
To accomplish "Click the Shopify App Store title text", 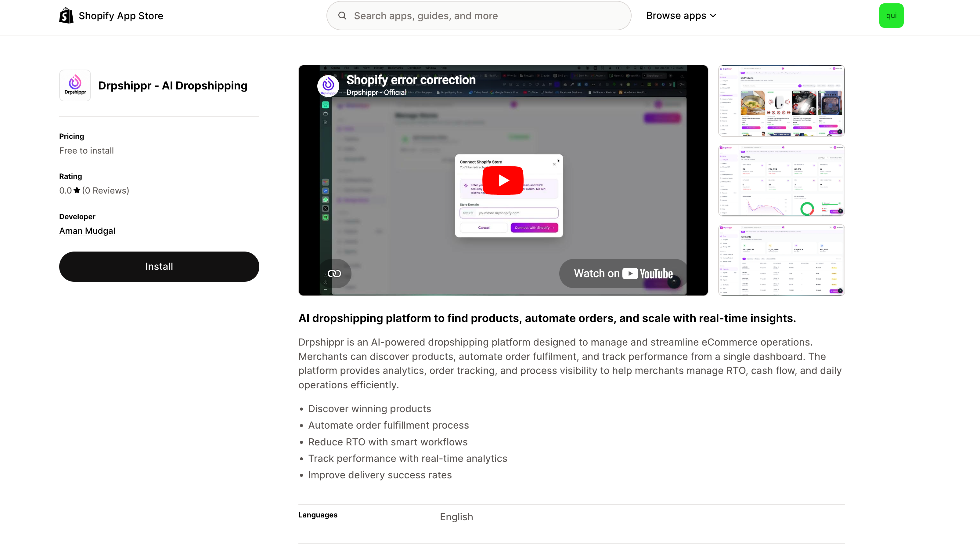I will pos(121,16).
